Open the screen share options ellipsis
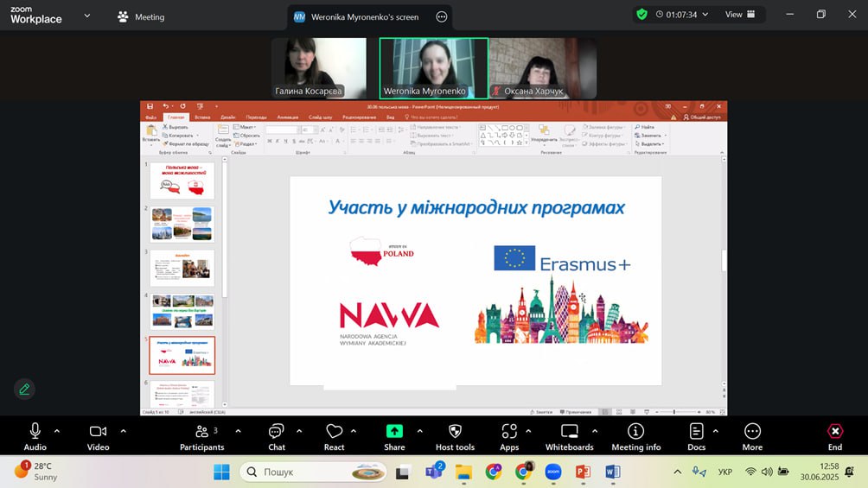Viewport: 868px width, 488px height. tap(441, 17)
